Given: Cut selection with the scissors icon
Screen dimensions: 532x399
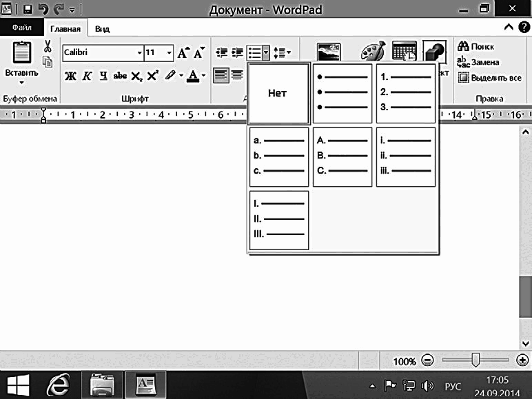Looking at the screenshot, I should 48,46.
